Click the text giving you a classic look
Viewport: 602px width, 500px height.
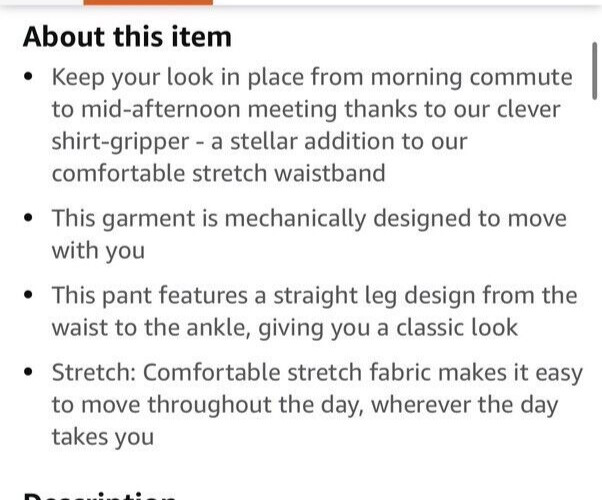[388, 328]
